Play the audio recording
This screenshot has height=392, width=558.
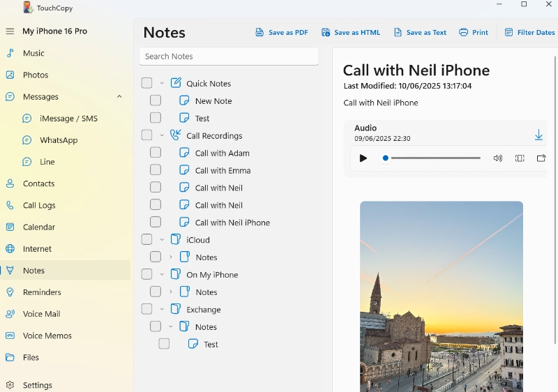[x=363, y=158]
